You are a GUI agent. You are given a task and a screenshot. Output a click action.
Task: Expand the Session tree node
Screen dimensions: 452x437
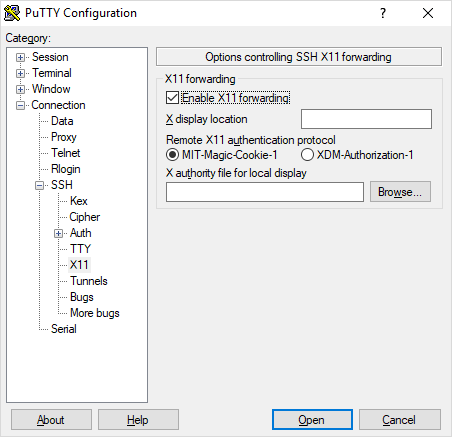[x=20, y=57]
